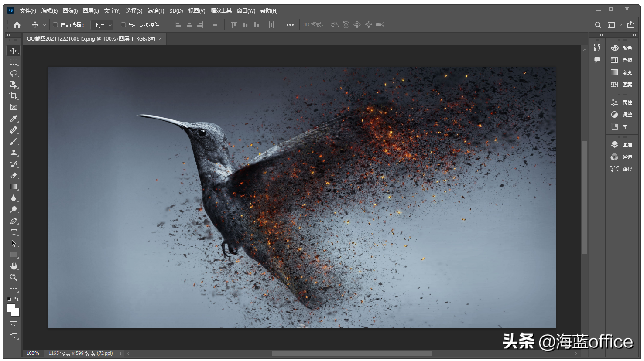
Task: Select the Spot Healing Brush tool
Action: [x=14, y=130]
